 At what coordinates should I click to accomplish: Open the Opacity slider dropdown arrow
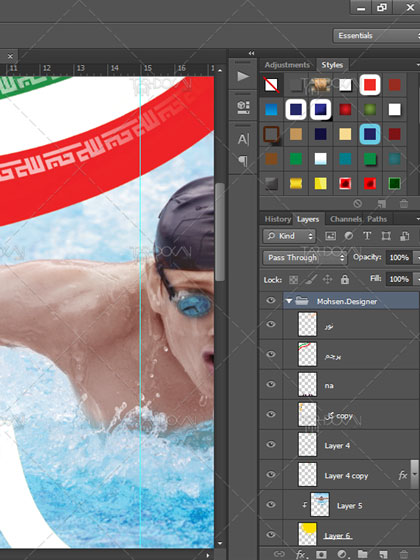click(x=416, y=257)
